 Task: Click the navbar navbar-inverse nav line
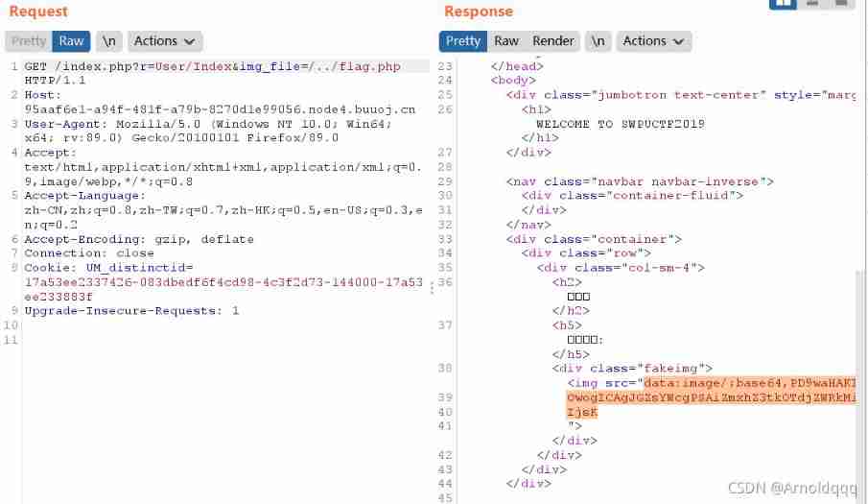coord(640,181)
